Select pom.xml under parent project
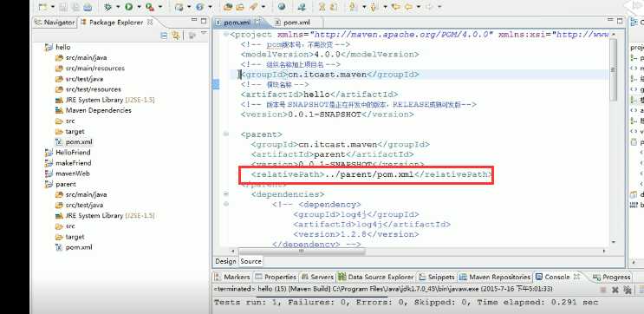Screen dimensions: 644x314 [x=74, y=247]
